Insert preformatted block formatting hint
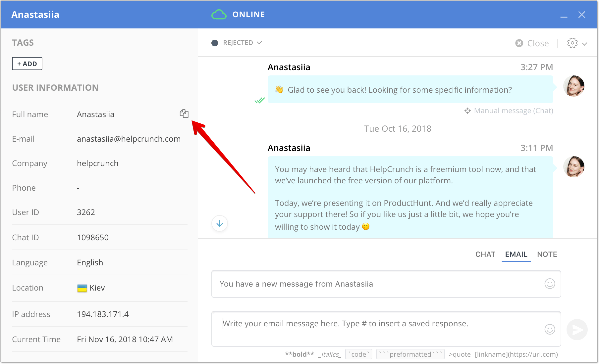 coord(410,354)
